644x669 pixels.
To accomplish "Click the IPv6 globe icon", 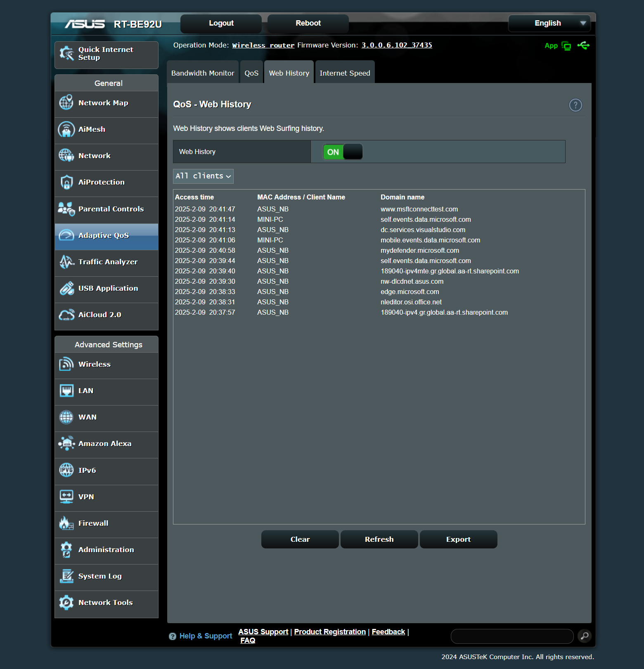I will tap(66, 470).
